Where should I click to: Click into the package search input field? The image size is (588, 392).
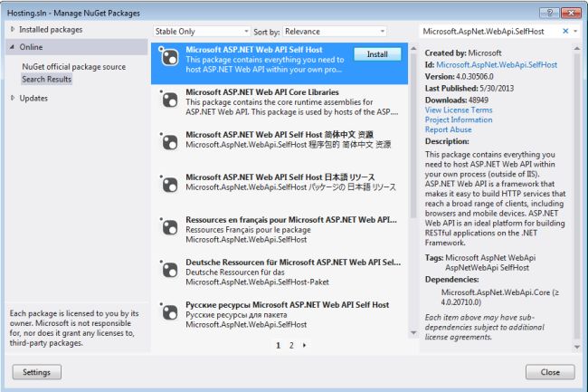click(x=490, y=32)
